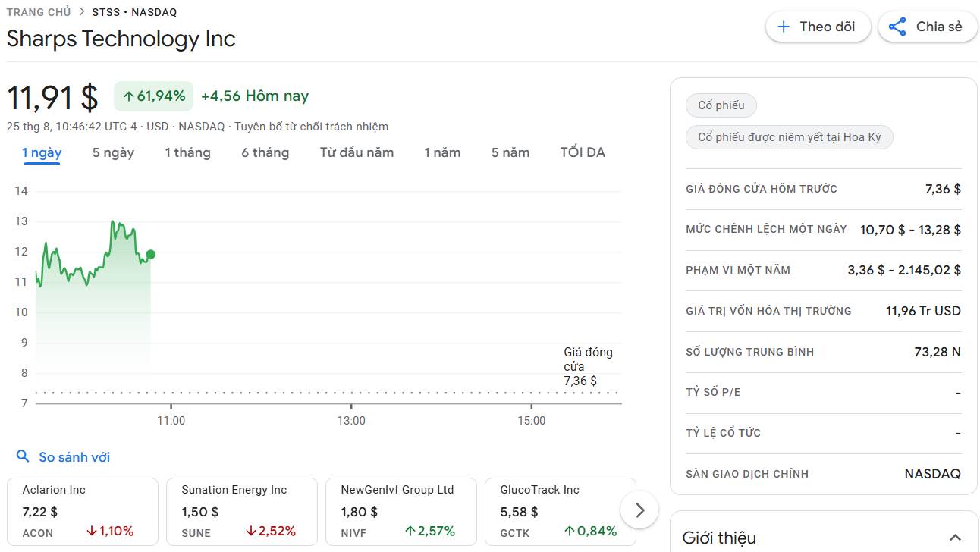Switch to the 1 tháng chart range
This screenshot has width=980, height=552.
pyautogui.click(x=187, y=152)
